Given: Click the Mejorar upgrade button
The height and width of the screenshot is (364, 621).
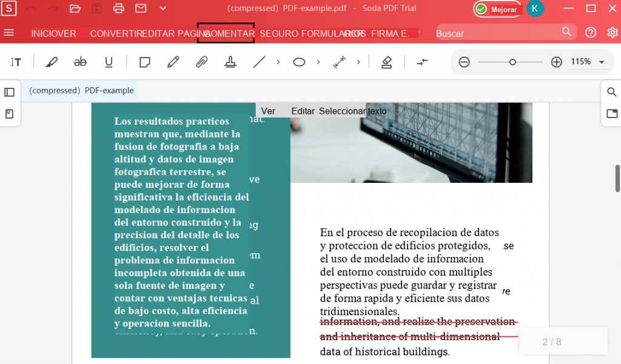Looking at the screenshot, I should (497, 9).
